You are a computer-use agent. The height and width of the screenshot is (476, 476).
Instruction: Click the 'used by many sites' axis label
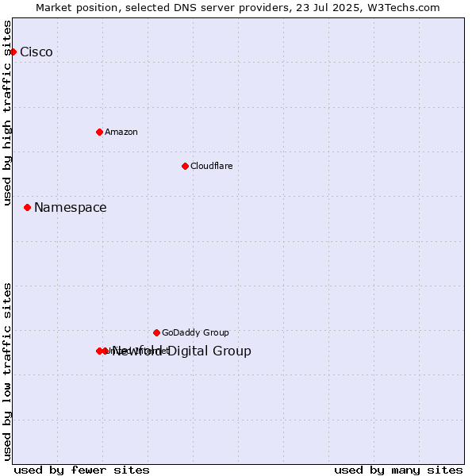(x=398, y=470)
